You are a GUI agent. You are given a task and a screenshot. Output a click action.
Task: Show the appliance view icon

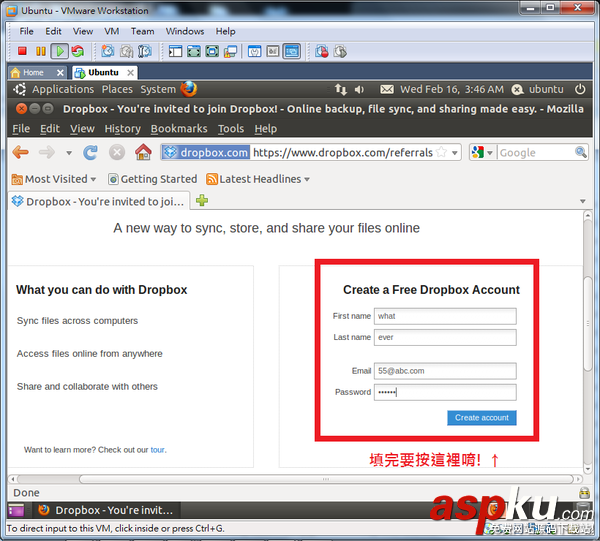click(273, 51)
